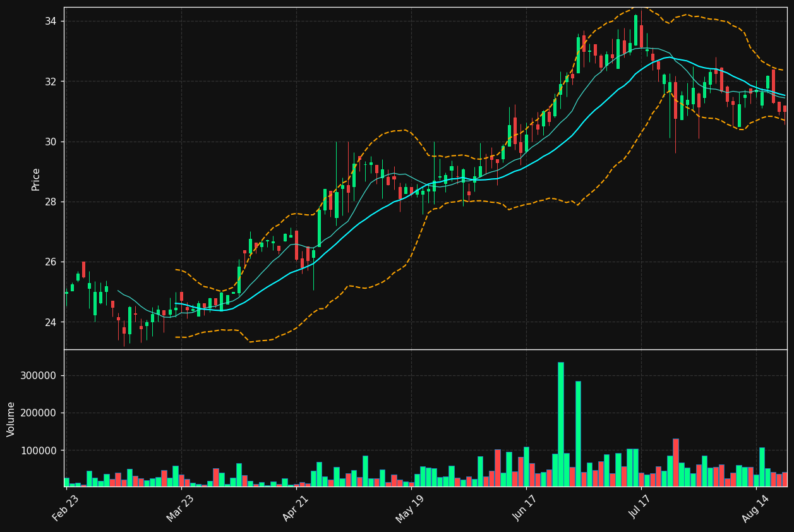The height and width of the screenshot is (532, 794).
Task: Select the tallest red volume bar
Action: click(x=676, y=462)
